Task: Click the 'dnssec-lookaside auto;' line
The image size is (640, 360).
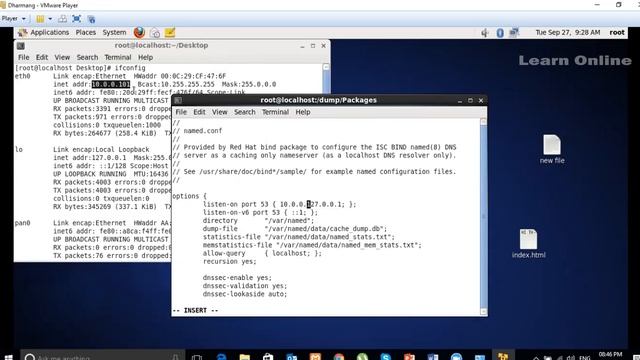Action: pyautogui.click(x=245, y=294)
